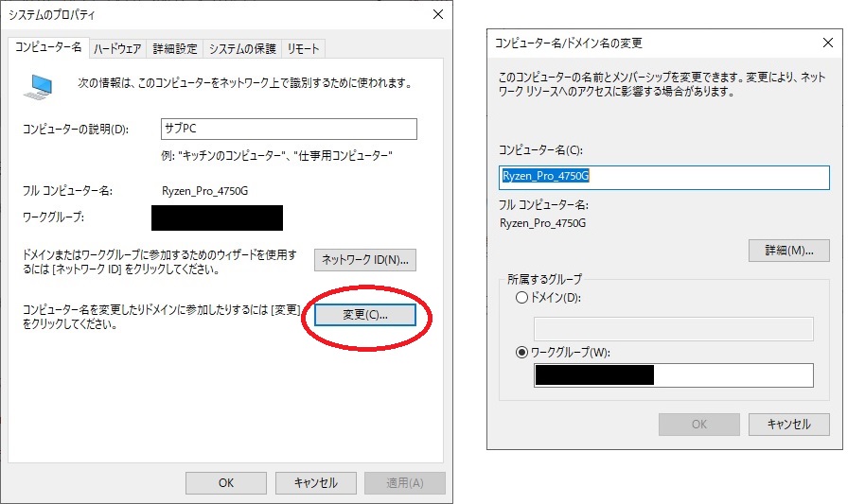Click the 所属するグループ group label

click(x=544, y=279)
